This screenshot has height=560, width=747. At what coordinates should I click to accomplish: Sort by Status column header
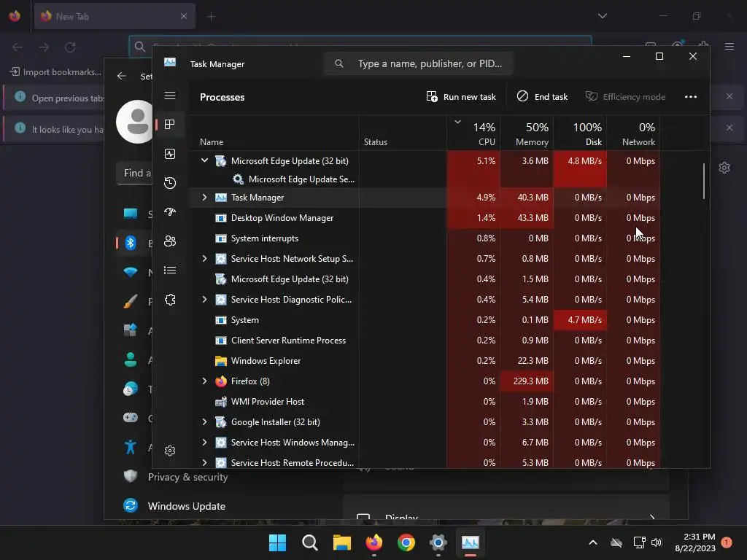pyautogui.click(x=403, y=133)
